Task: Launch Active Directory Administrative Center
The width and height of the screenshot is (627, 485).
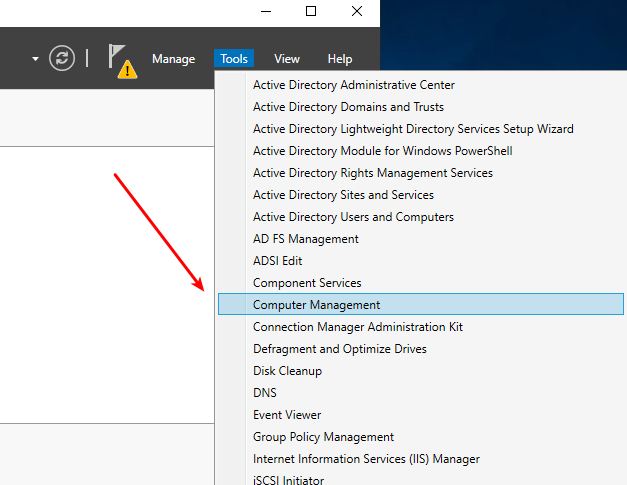Action: click(353, 85)
